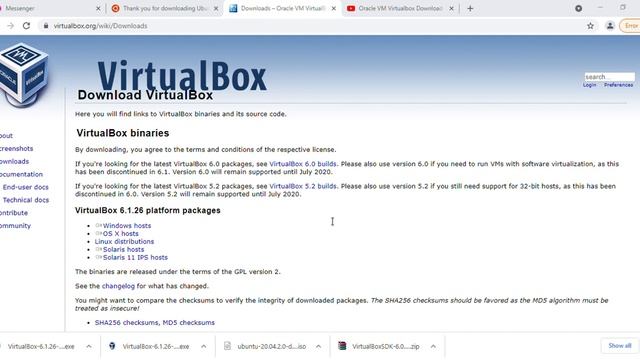Click the address bar URL virtualbox.org/wiki/Downloads
This screenshot has height=360, width=640.
(100, 26)
